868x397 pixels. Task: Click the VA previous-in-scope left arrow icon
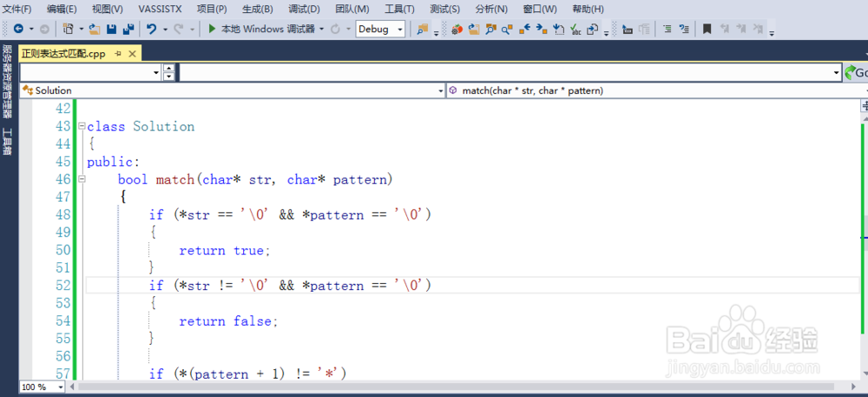pyautogui.click(x=524, y=30)
